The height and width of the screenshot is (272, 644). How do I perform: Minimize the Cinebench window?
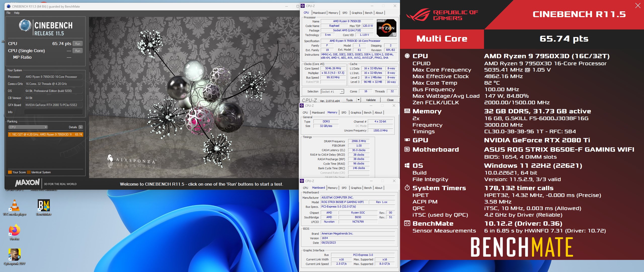click(286, 6)
